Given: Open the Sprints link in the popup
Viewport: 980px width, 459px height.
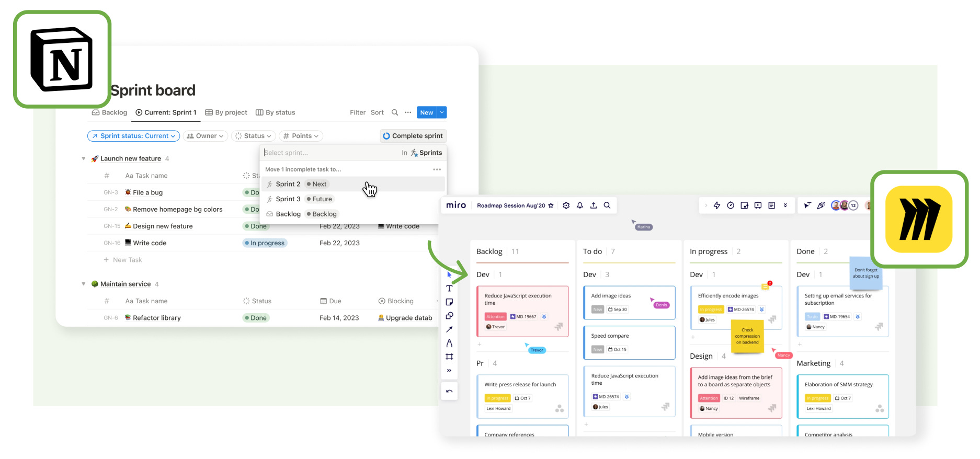Looking at the screenshot, I should (x=426, y=153).
